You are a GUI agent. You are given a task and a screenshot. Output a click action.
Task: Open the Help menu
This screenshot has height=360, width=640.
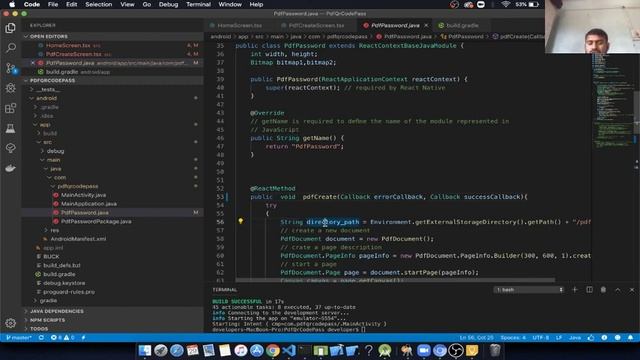[256, 4]
